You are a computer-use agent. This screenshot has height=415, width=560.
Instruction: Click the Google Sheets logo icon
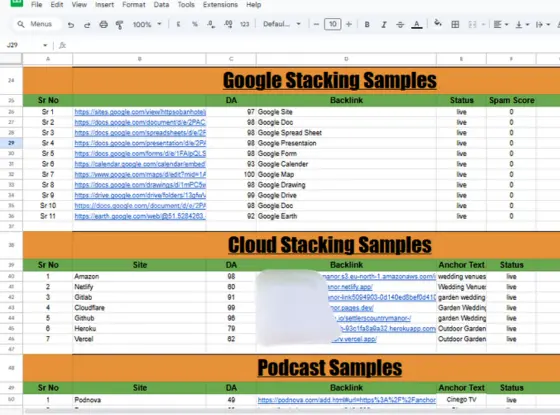point(16,4)
